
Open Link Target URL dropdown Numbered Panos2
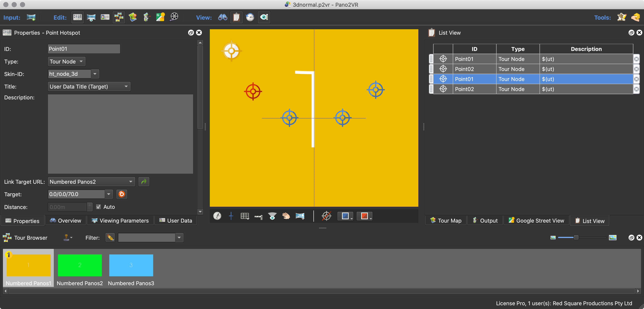click(91, 182)
